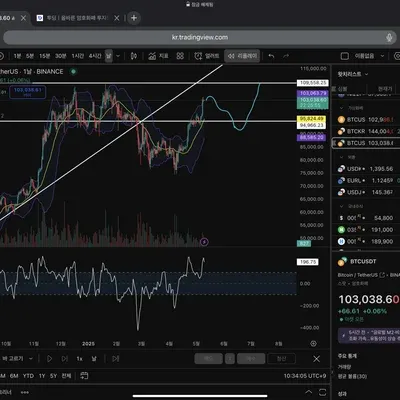Open the go-to-date calendar icon
Screen dimensions: 400x400
[84, 376]
